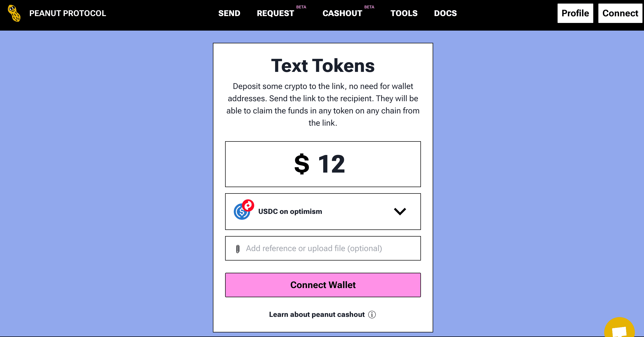Open the PEANUT PROTOCOL home link
Image resolution: width=644 pixels, height=337 pixels.
tap(68, 13)
